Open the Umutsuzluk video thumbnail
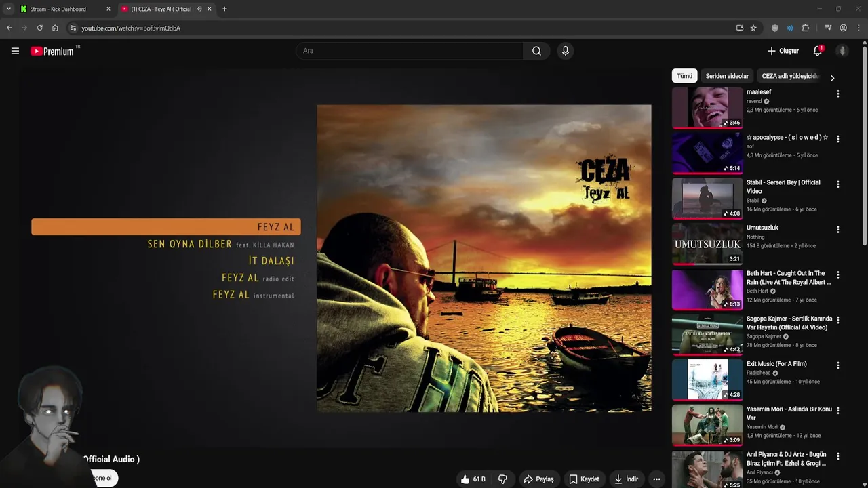868x488 pixels. [707, 243]
